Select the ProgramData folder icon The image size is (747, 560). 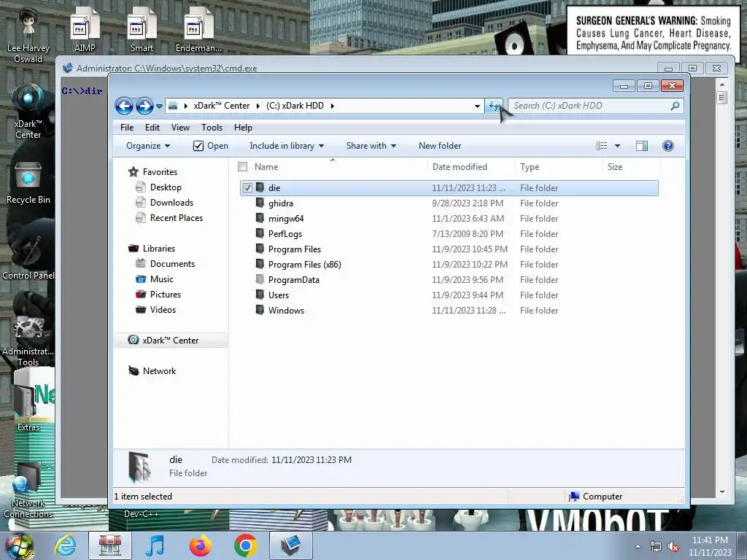pos(260,279)
